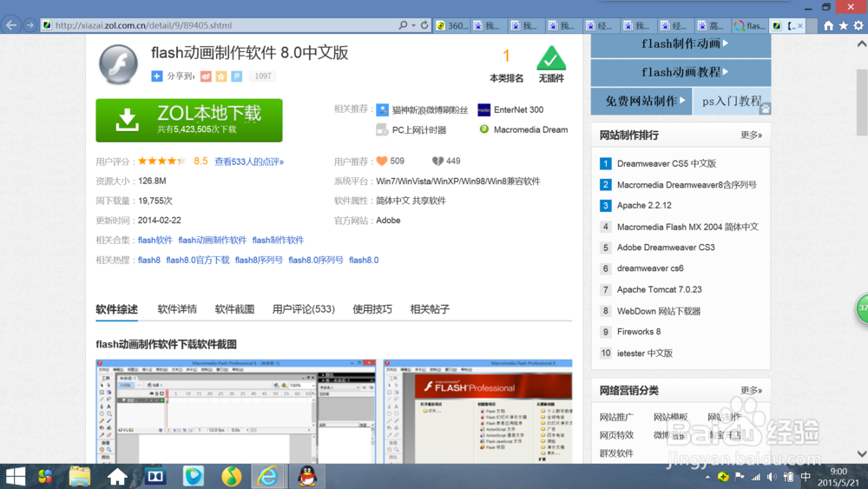The width and height of the screenshot is (868, 489).
Task: Click the broken heart dislike icon
Action: tap(437, 162)
